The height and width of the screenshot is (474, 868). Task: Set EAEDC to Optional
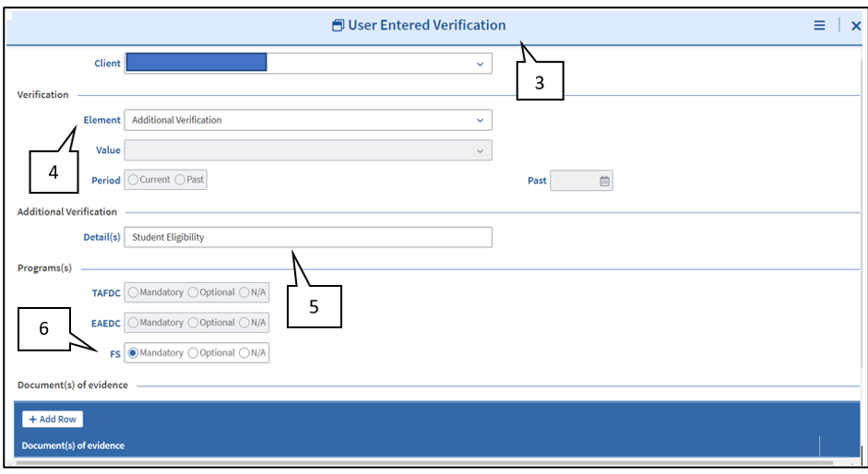tap(193, 322)
